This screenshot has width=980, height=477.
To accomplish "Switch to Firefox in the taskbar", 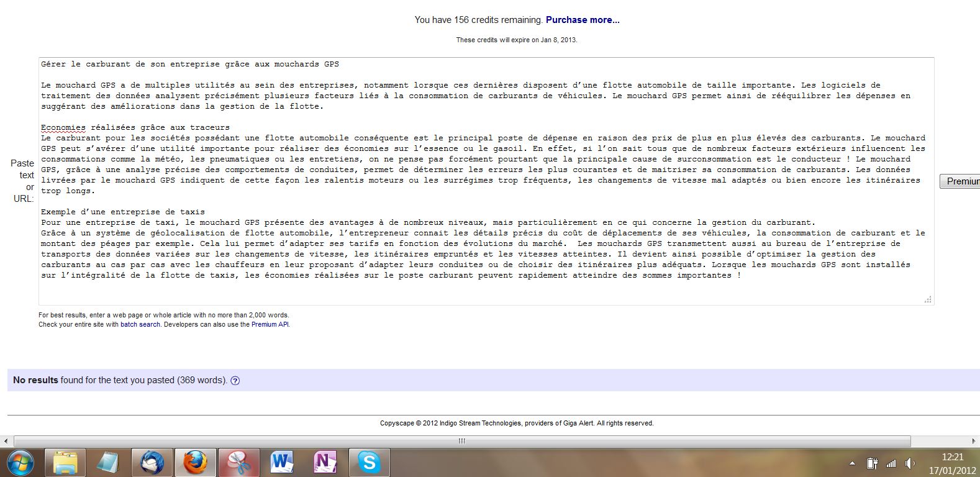I will (x=195, y=463).
